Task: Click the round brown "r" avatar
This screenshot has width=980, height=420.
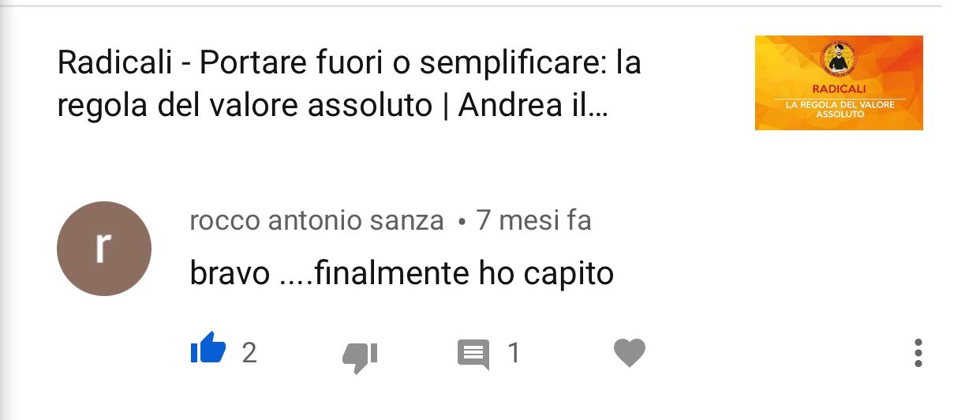Action: (104, 249)
